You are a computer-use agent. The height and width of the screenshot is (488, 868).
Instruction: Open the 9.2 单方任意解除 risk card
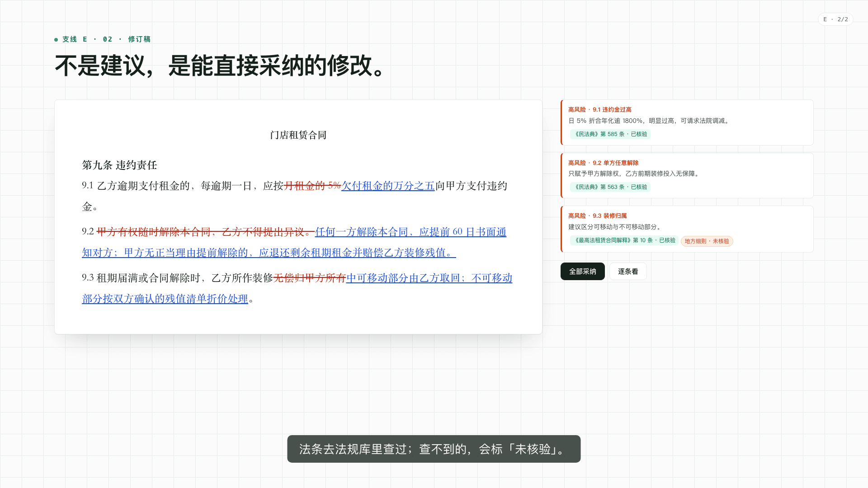tap(687, 175)
